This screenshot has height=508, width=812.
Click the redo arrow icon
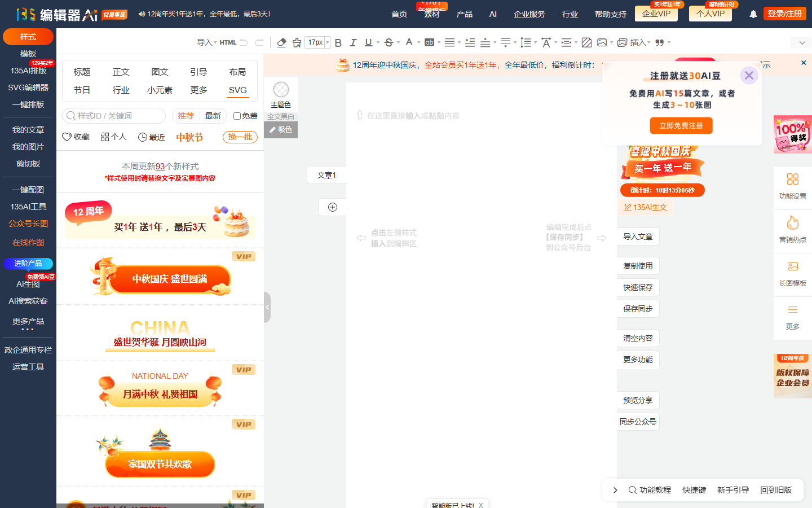click(x=259, y=42)
